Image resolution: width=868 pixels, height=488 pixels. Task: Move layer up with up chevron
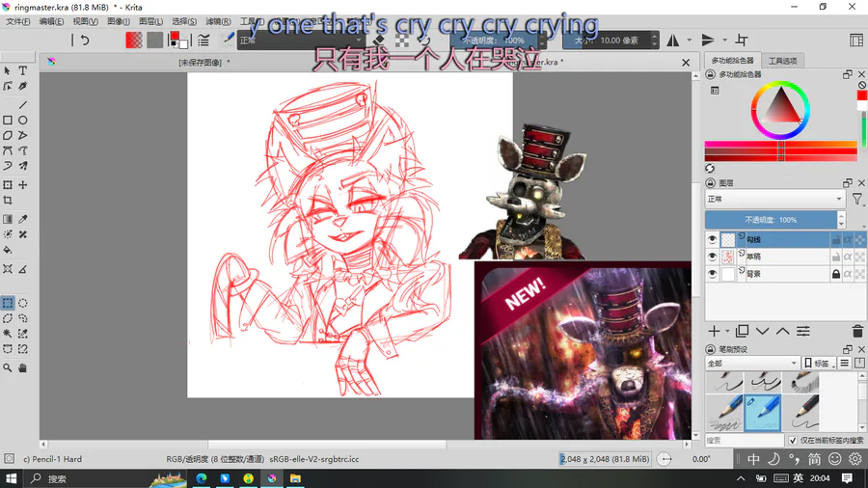[782, 332]
